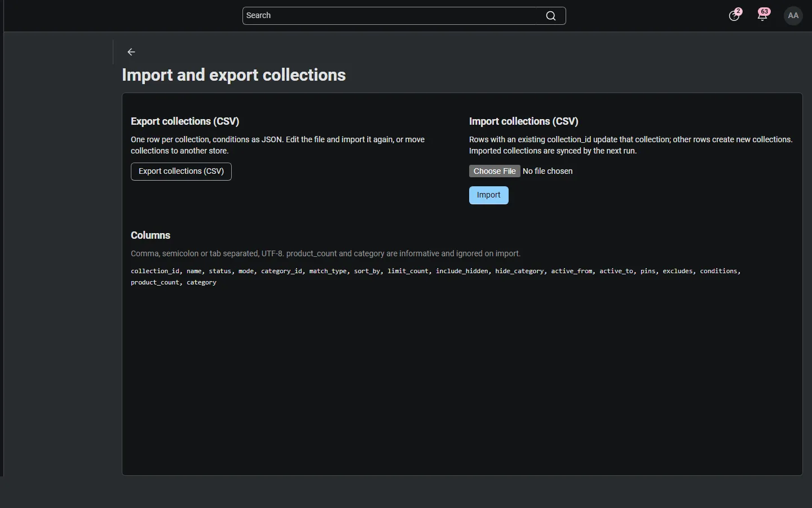Click the 'Export collections (CSV)' section heading

pos(185,121)
